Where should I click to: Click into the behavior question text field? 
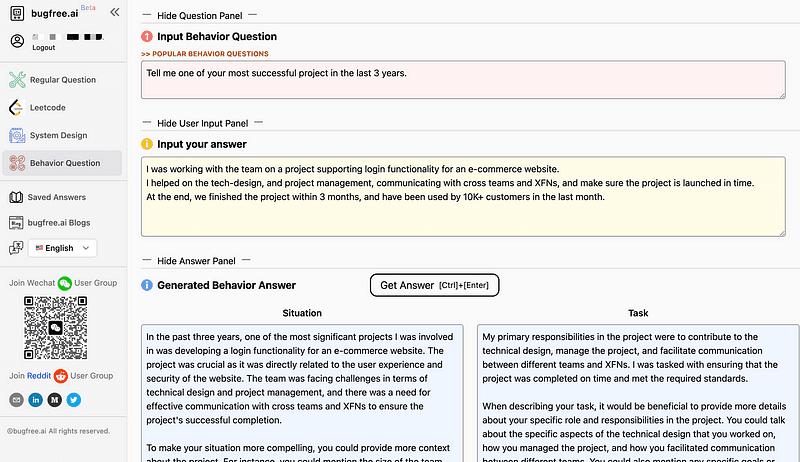tap(463, 80)
